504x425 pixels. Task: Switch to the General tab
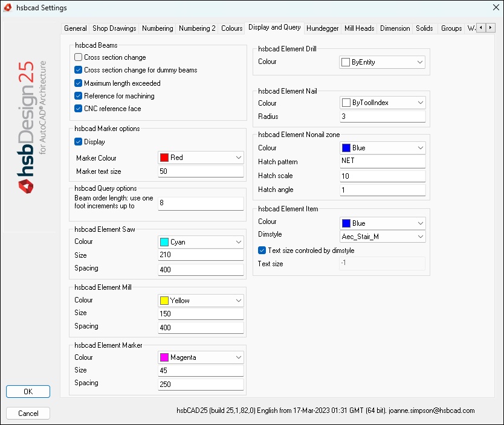coord(75,28)
